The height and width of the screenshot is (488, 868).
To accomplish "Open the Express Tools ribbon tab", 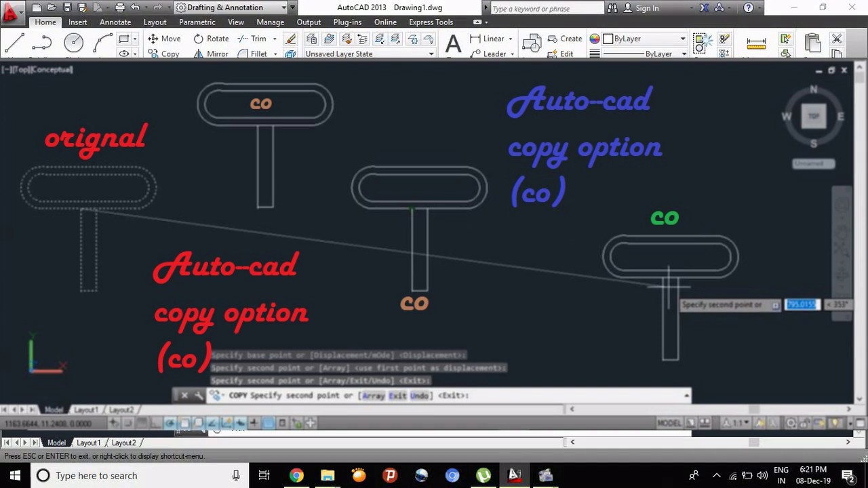I will tap(431, 22).
